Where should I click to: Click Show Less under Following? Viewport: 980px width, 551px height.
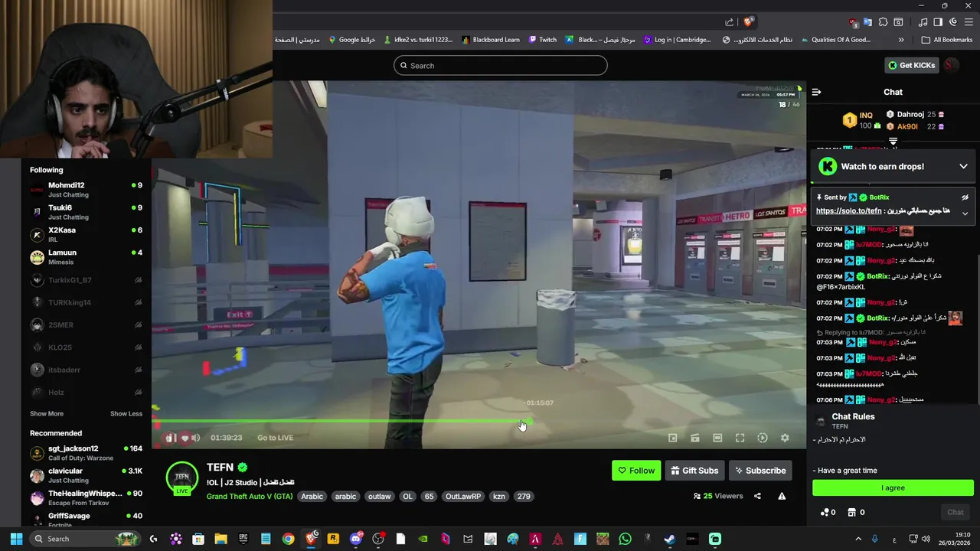coord(126,414)
